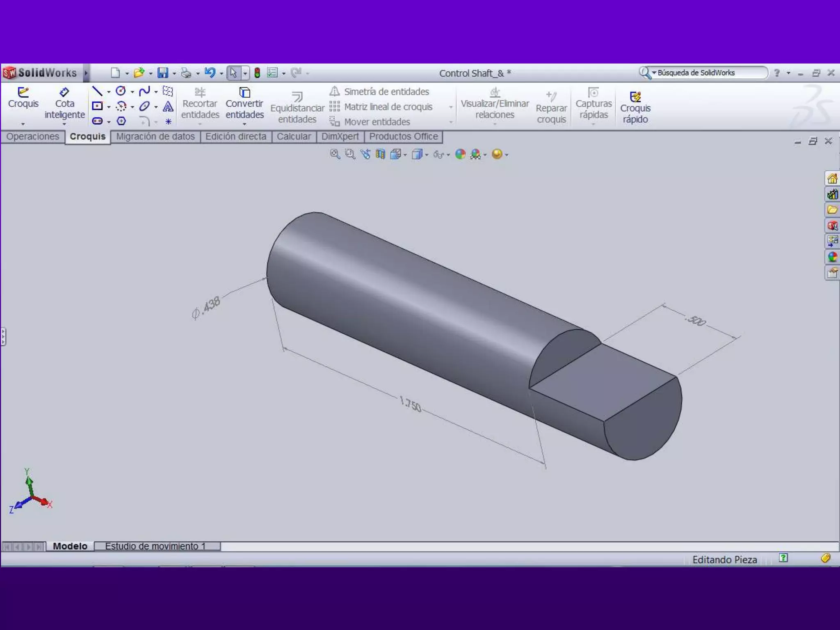Expand the Convertir entidades dropdown arrow

tap(244, 124)
